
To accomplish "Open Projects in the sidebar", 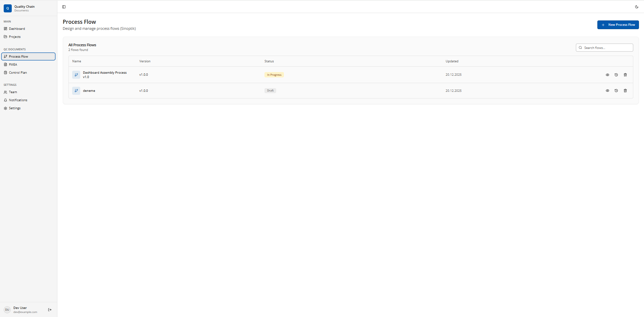I will (x=29, y=37).
